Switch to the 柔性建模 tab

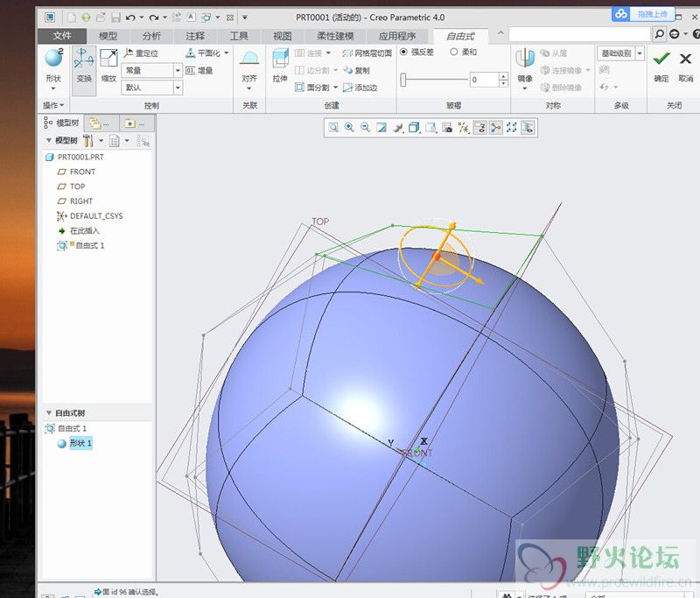335,36
